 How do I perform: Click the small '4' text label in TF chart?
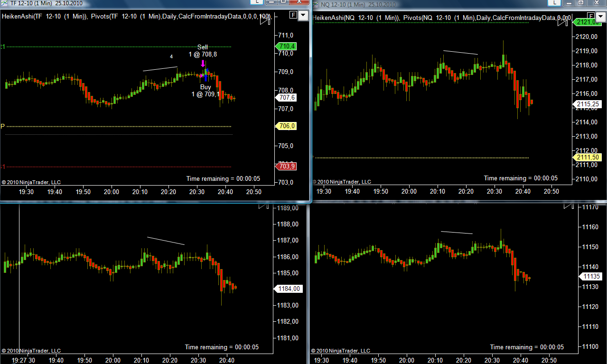tap(171, 57)
